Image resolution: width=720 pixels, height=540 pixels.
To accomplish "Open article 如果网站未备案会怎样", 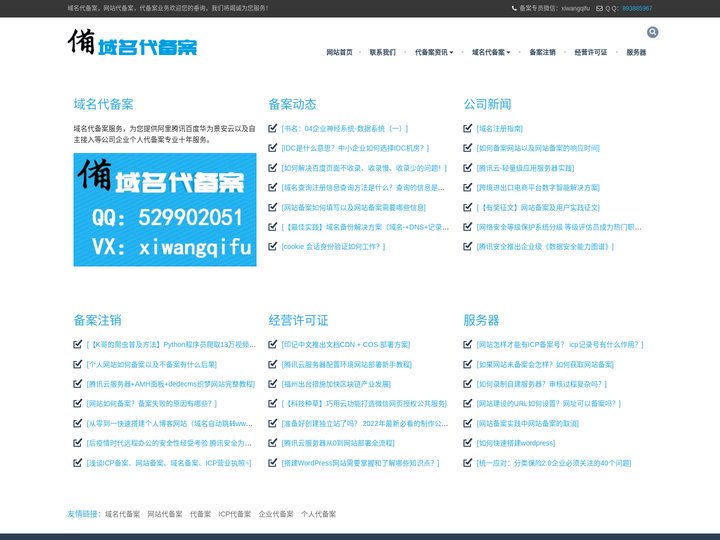I will (545, 365).
